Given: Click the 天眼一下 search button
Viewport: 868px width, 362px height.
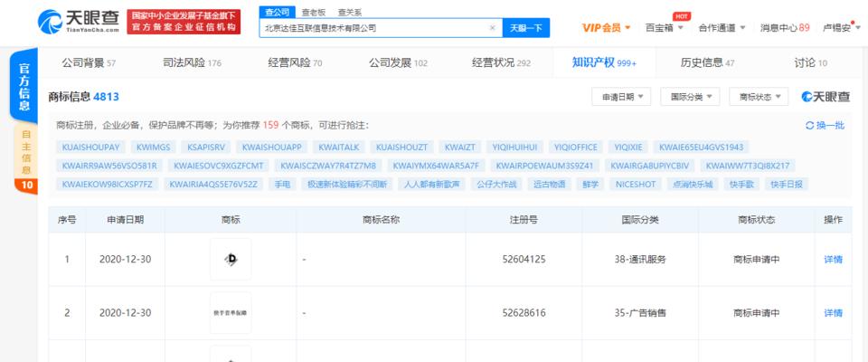Looking at the screenshot, I should click(526, 28).
